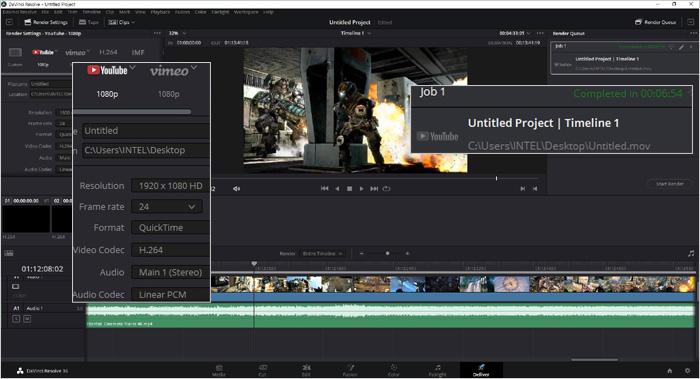Click the OUT timecode value
Viewport: 700px width, 379px height.
pos(236,43)
